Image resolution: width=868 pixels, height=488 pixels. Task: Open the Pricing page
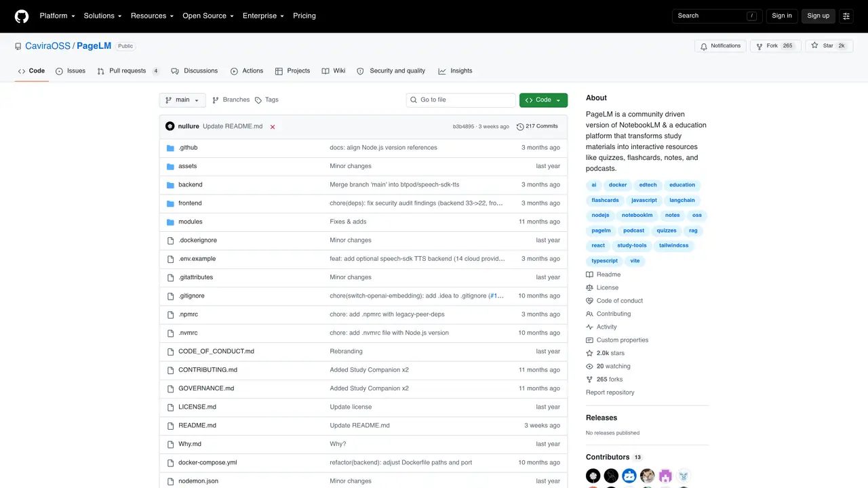304,16
